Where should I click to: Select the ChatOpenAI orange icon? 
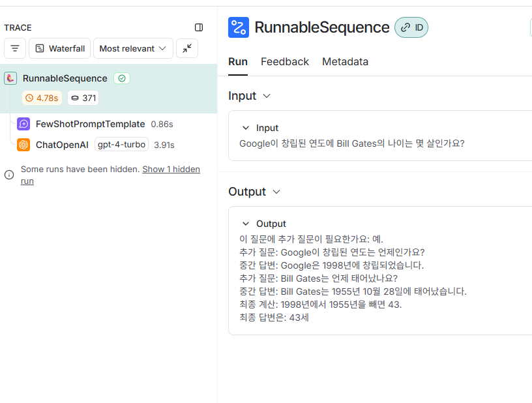[x=23, y=145]
